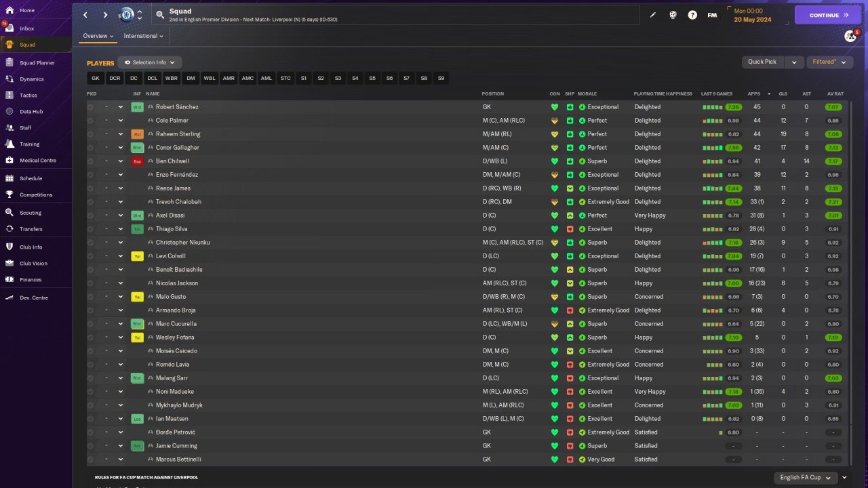The height and width of the screenshot is (488, 868).
Task: Toggle the picked circle for Cole Palmer
Action: (x=91, y=121)
